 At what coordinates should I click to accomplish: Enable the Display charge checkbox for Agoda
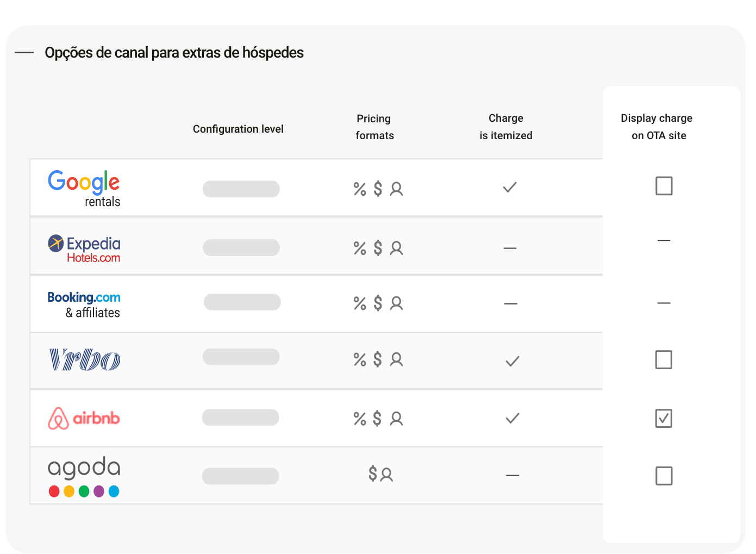(664, 476)
